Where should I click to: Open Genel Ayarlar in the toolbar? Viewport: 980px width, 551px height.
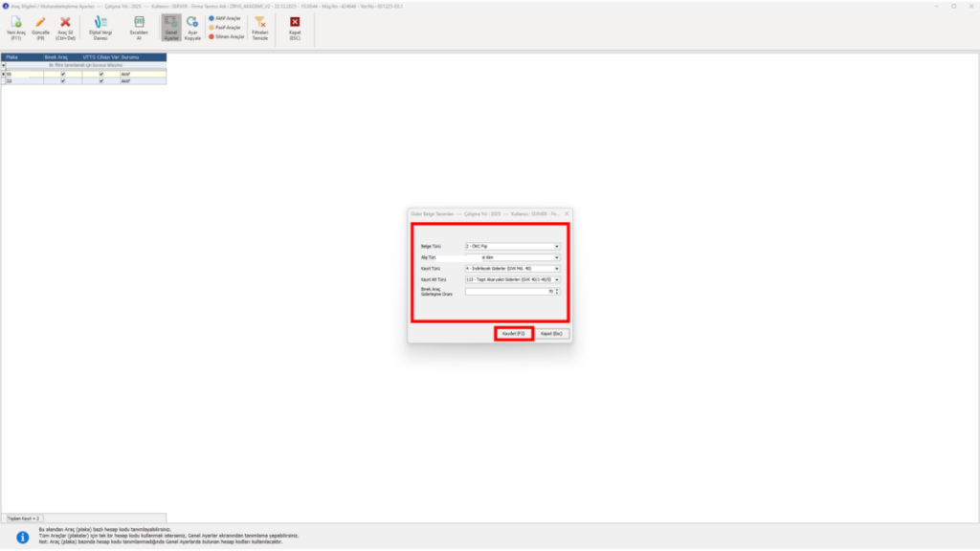pyautogui.click(x=170, y=29)
